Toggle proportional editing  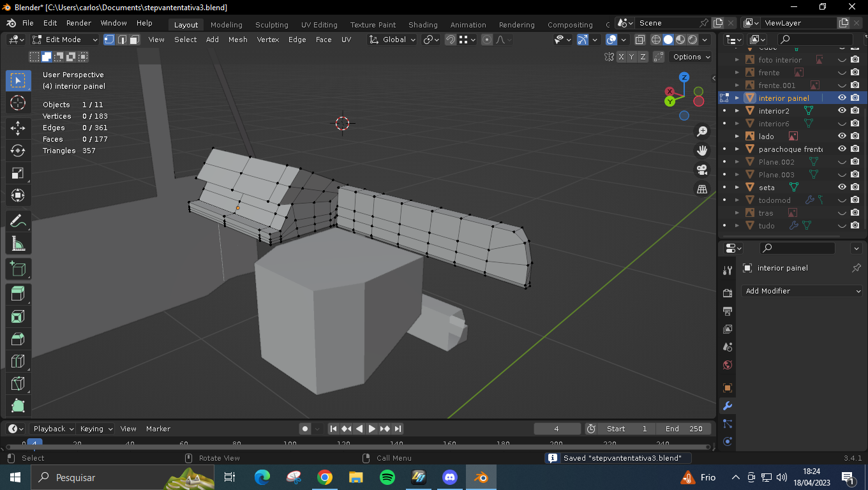[x=487, y=40]
